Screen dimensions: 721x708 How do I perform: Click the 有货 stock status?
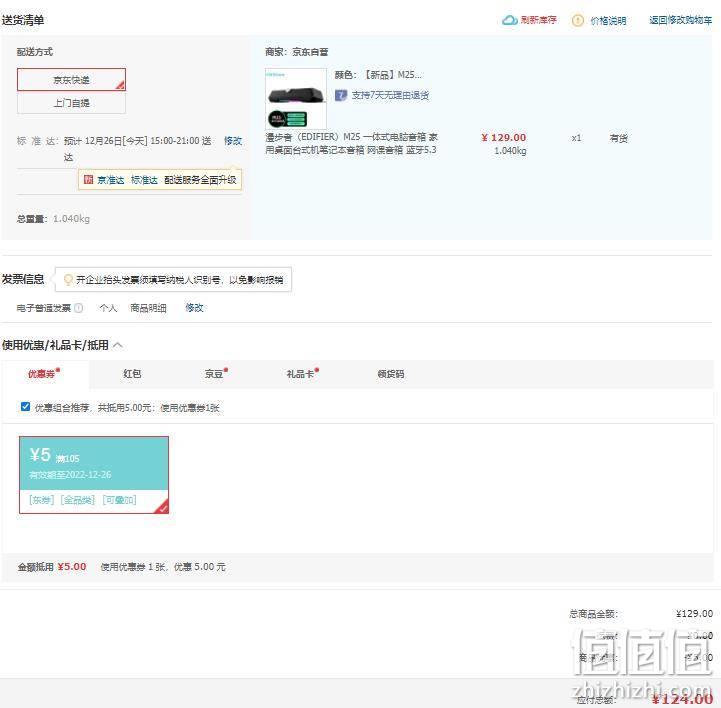pyautogui.click(x=618, y=138)
